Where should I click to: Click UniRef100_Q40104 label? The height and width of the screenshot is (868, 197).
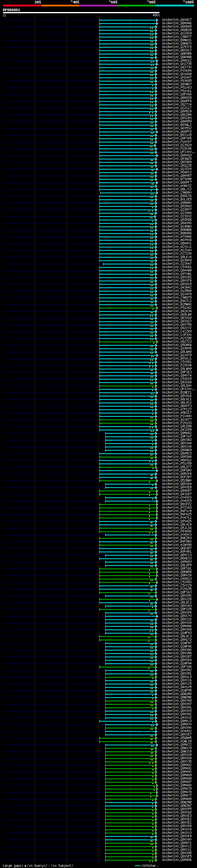click(177, 829)
